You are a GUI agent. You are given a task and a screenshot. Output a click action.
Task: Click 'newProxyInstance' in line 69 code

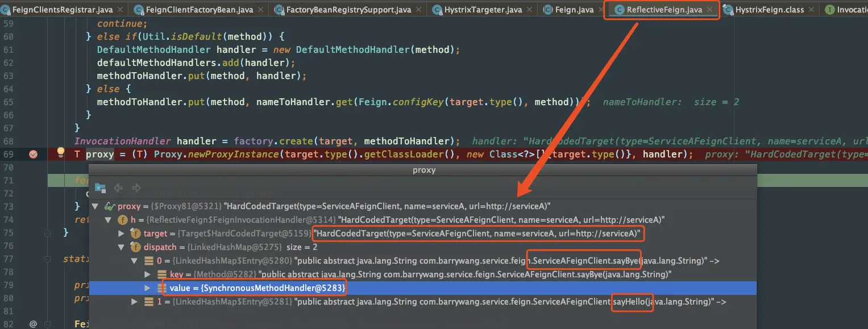tap(232, 154)
